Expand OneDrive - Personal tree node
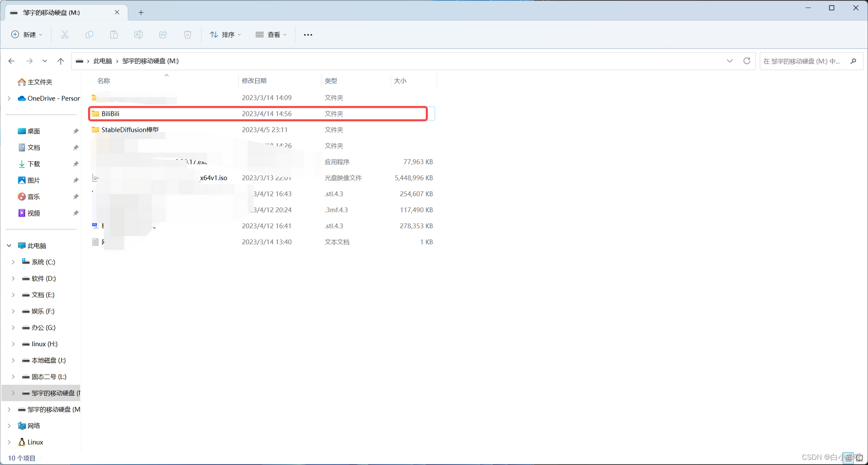868x465 pixels. [9, 98]
